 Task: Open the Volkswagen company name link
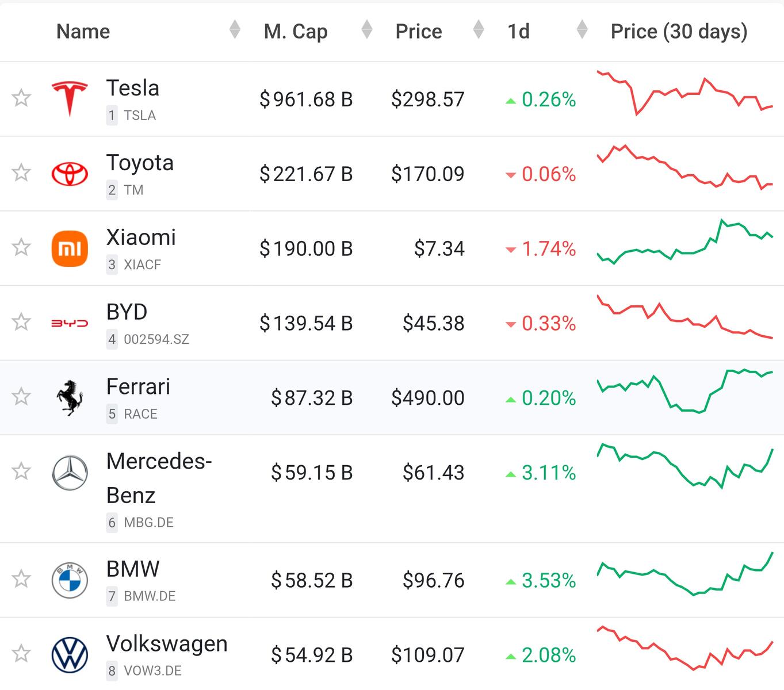[x=167, y=644]
